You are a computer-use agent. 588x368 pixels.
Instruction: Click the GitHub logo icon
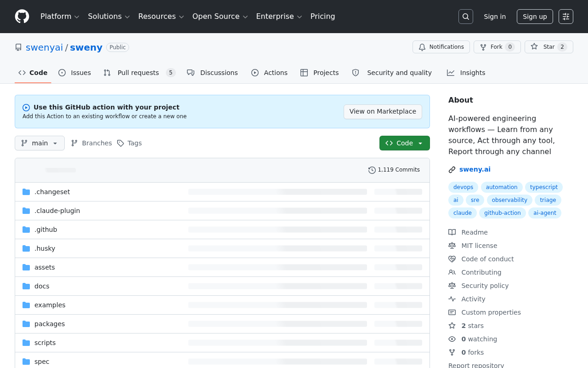[x=22, y=17]
